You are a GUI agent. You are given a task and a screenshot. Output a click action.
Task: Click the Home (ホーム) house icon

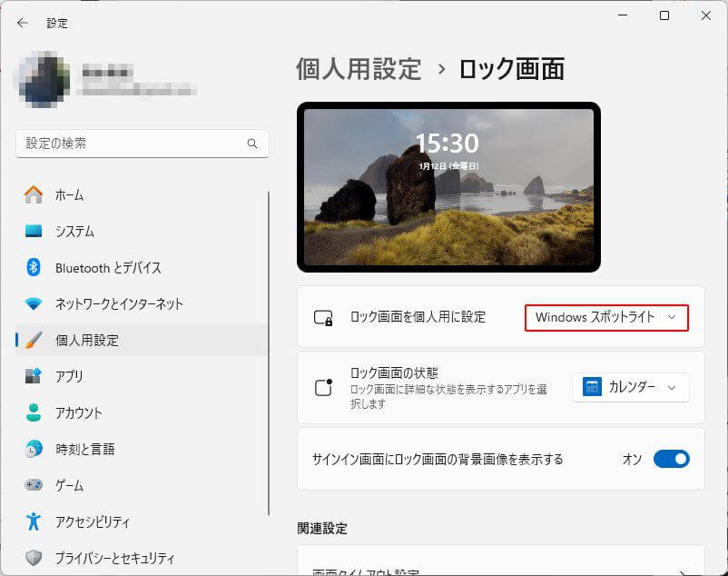(34, 194)
